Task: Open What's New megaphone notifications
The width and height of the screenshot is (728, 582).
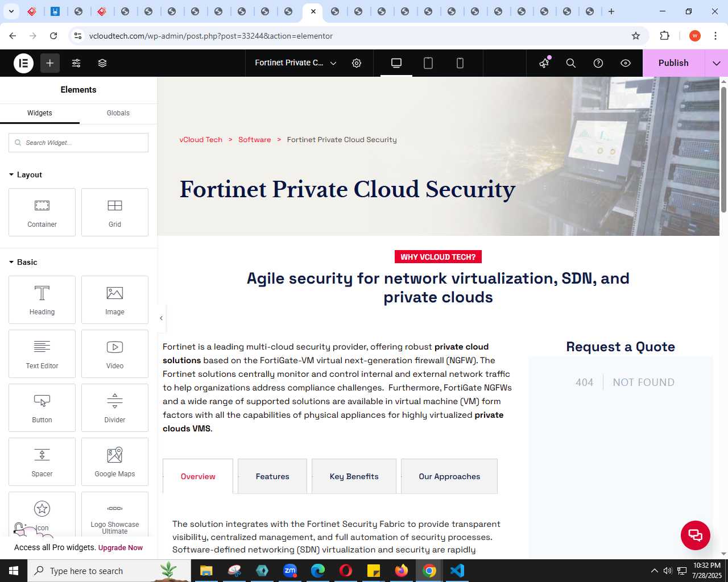Action: 544,63
